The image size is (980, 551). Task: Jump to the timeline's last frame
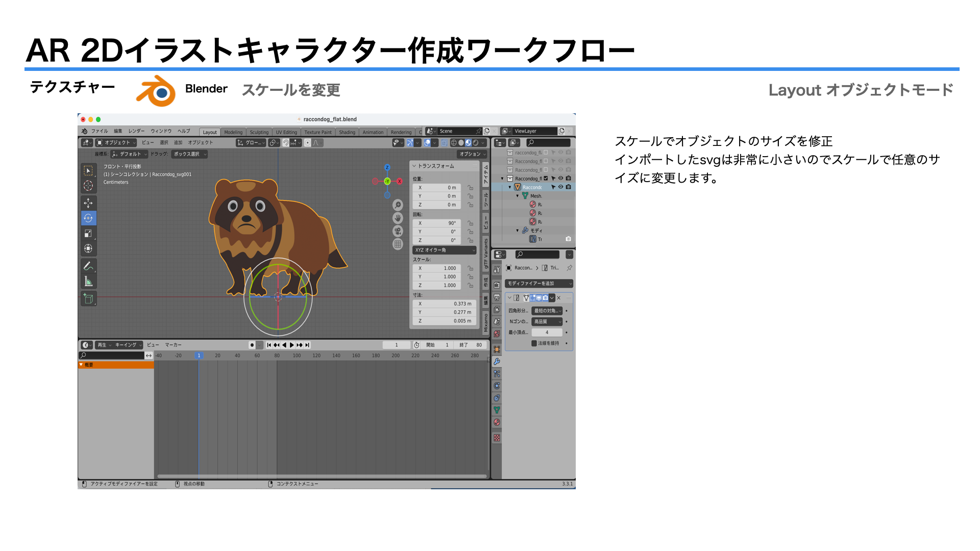[307, 345]
